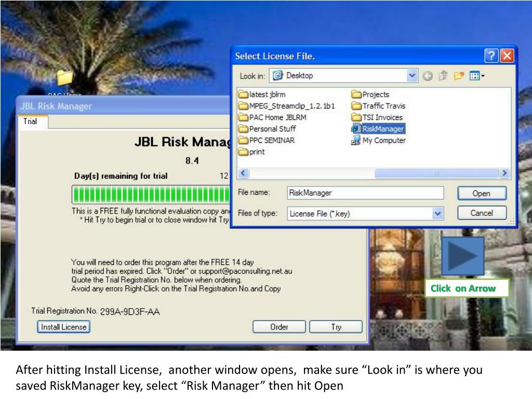Select the Projects folder
532x399 pixels.
[370, 95]
